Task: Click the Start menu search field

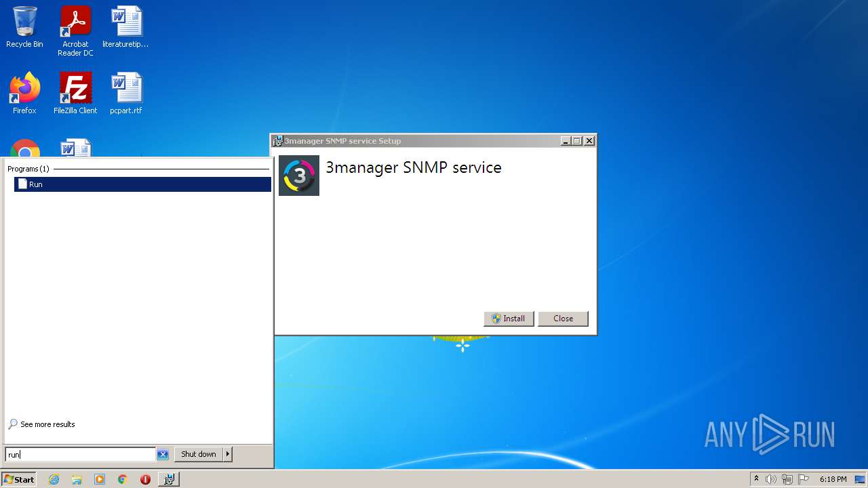Action: (x=81, y=454)
